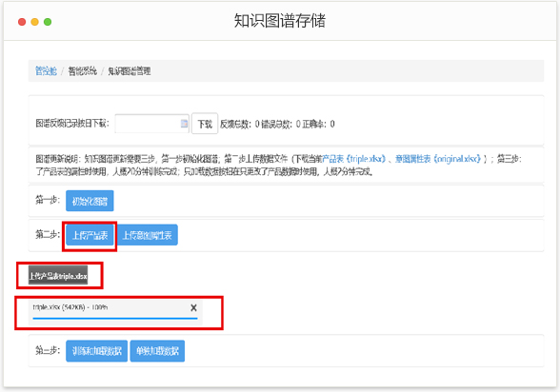Click the 智能系统 breadcrumb item
Image resolution: width=560 pixels, height=392 pixels.
click(x=83, y=71)
